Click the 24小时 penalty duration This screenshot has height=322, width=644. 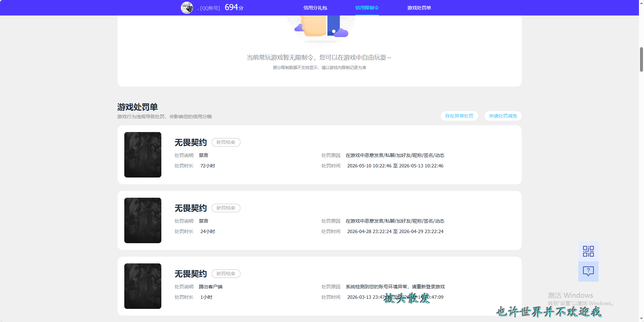(x=207, y=231)
